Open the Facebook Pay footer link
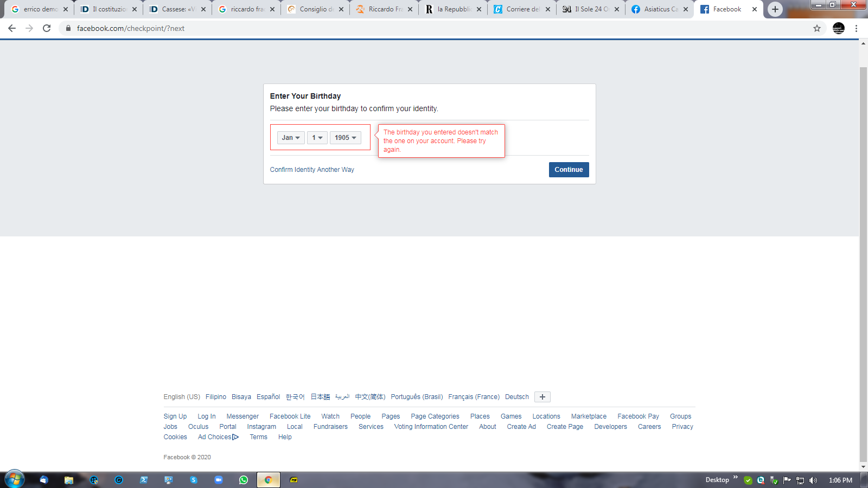 pyautogui.click(x=638, y=416)
